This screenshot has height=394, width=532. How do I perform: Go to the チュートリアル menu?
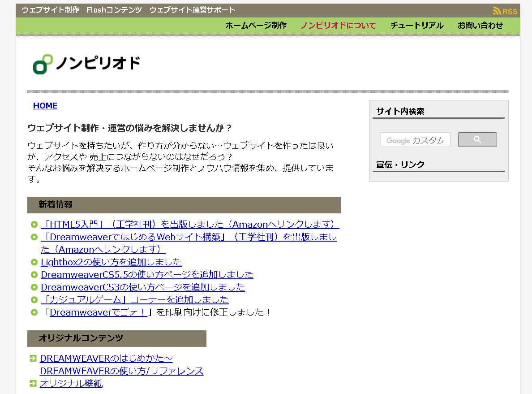pyautogui.click(x=416, y=26)
